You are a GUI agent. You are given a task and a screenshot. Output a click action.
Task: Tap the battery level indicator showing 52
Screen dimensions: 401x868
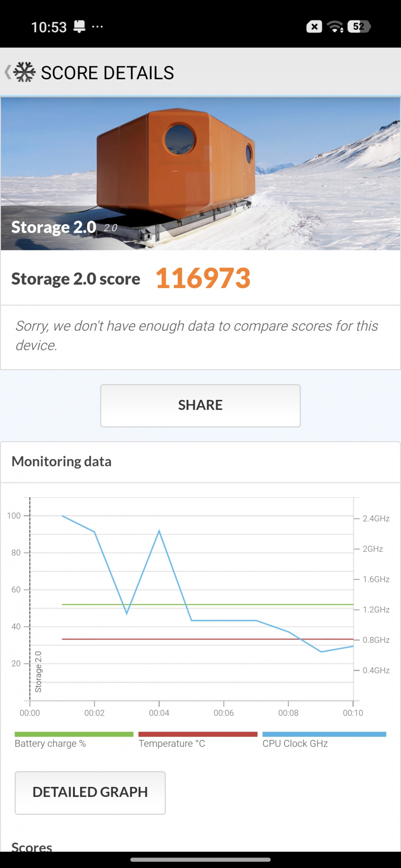(359, 26)
